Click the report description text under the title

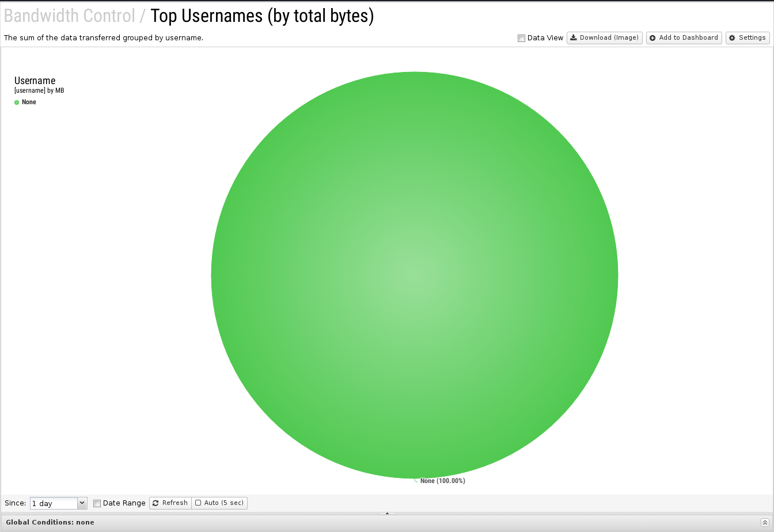[x=104, y=38]
